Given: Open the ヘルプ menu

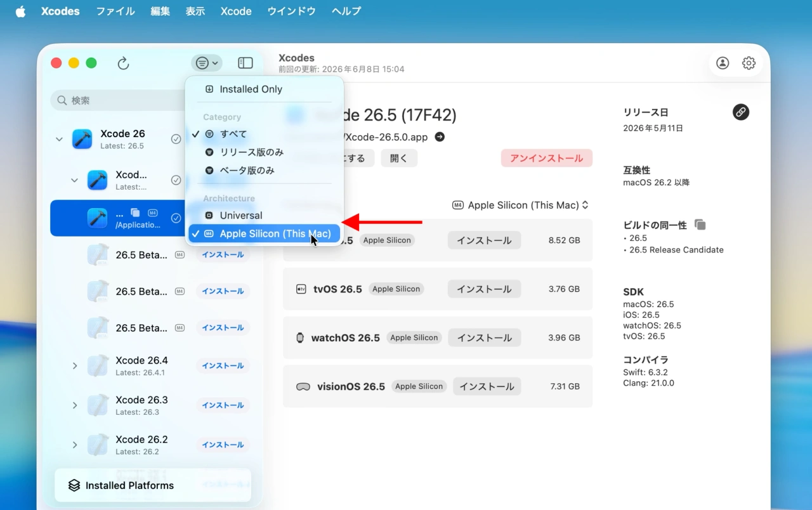Looking at the screenshot, I should pos(346,11).
